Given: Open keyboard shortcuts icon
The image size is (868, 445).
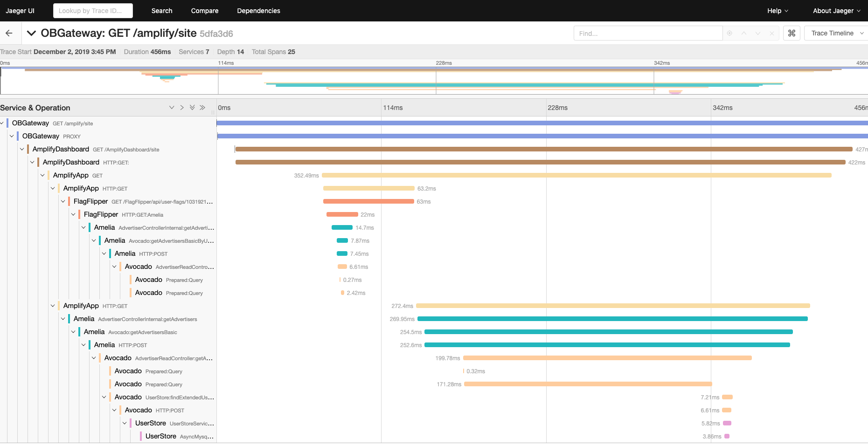Looking at the screenshot, I should coord(792,33).
